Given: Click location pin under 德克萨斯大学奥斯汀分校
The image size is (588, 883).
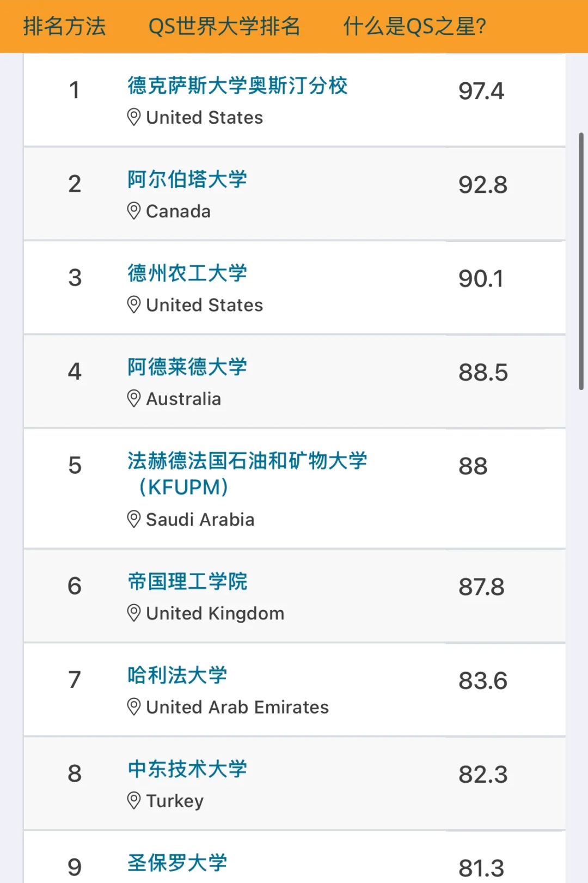Looking at the screenshot, I should 133,117.
